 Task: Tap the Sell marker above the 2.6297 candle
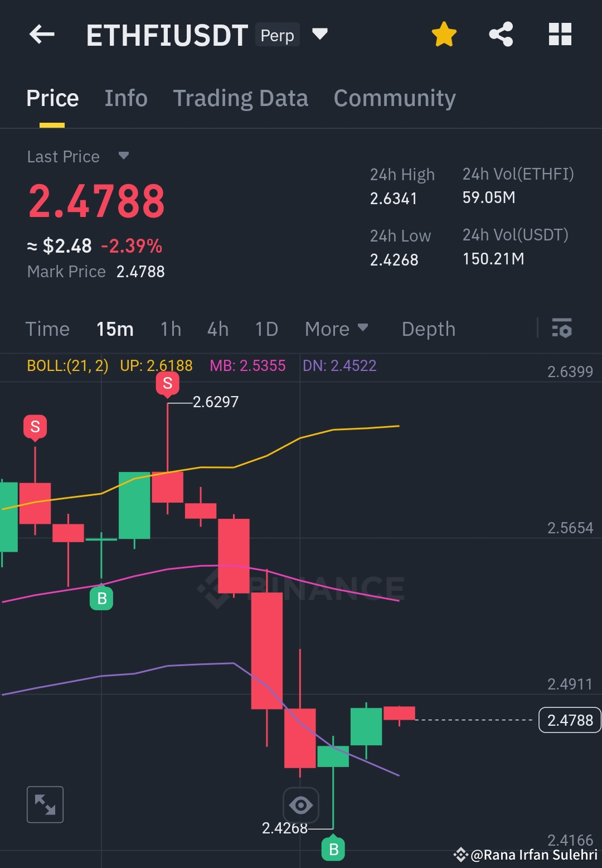pyautogui.click(x=168, y=383)
